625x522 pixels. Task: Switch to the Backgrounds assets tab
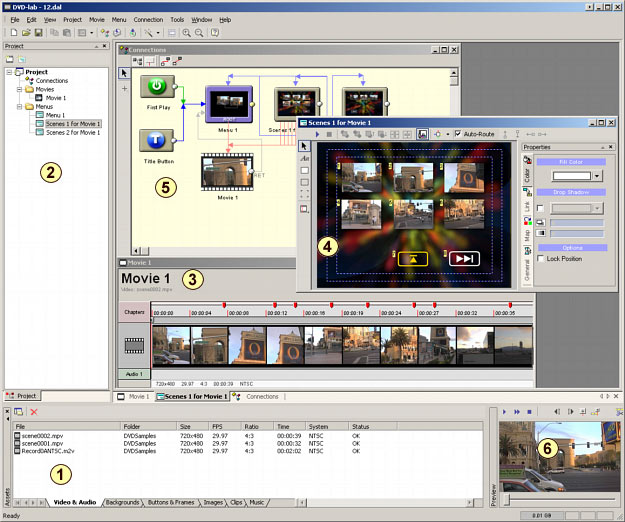click(122, 502)
